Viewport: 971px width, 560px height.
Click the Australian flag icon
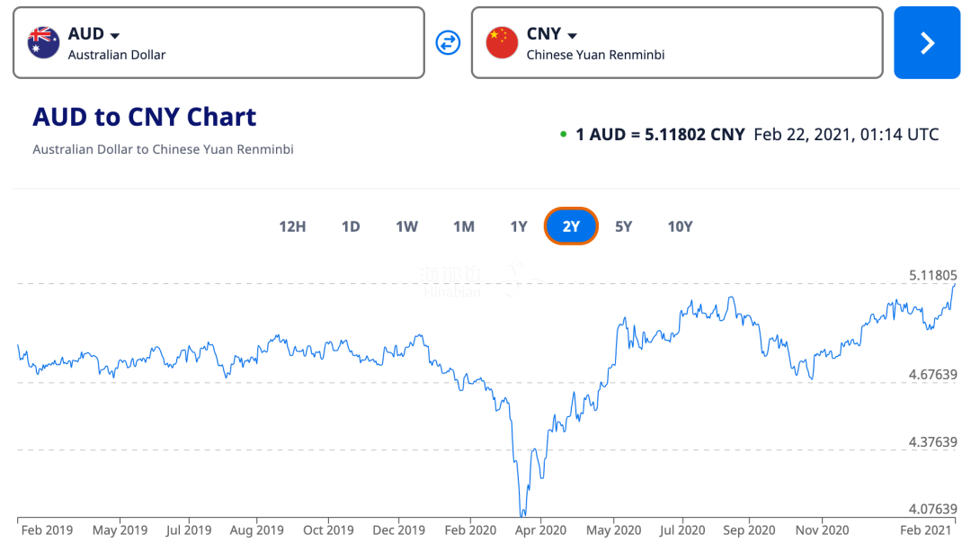click(x=43, y=42)
